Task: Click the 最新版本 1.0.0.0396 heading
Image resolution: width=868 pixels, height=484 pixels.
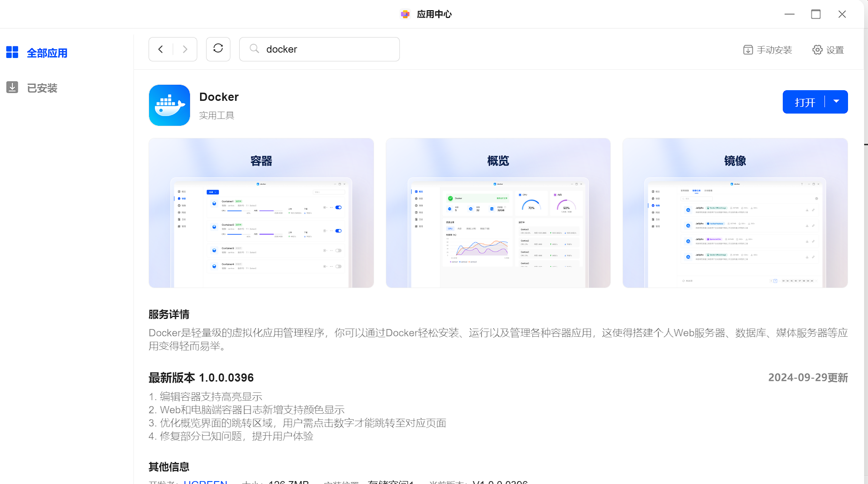Action: (201, 378)
